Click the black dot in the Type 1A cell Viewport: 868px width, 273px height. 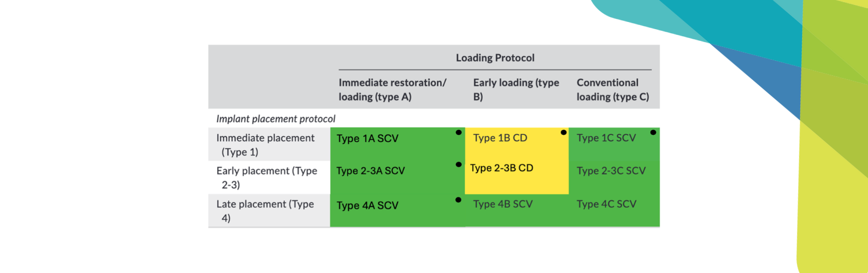459,132
